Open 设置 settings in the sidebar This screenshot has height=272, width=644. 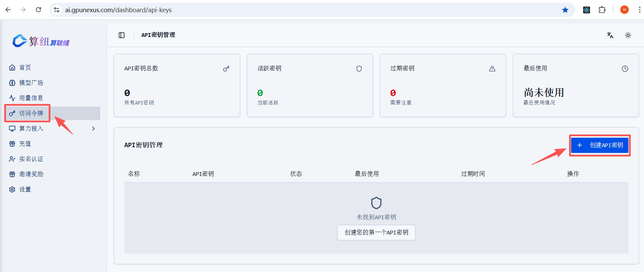click(25, 189)
